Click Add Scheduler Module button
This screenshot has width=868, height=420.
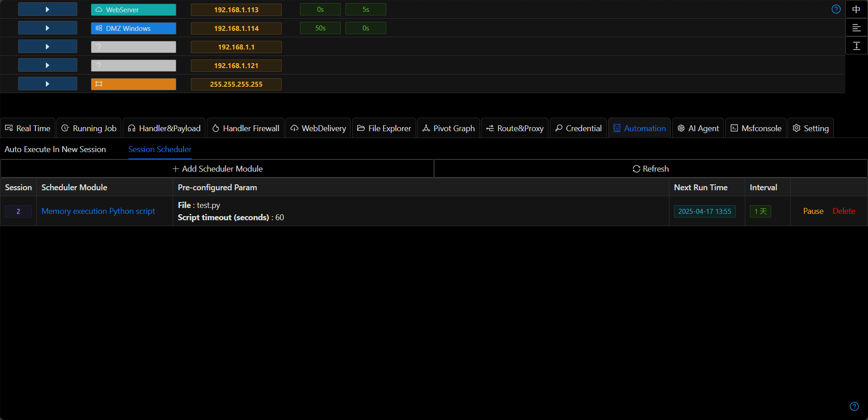coord(217,169)
